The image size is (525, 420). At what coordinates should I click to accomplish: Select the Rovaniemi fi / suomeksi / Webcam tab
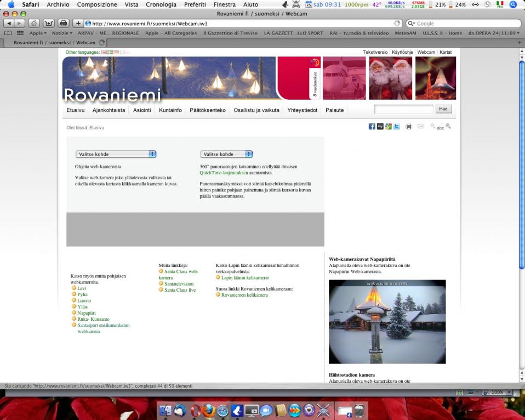click(55, 43)
